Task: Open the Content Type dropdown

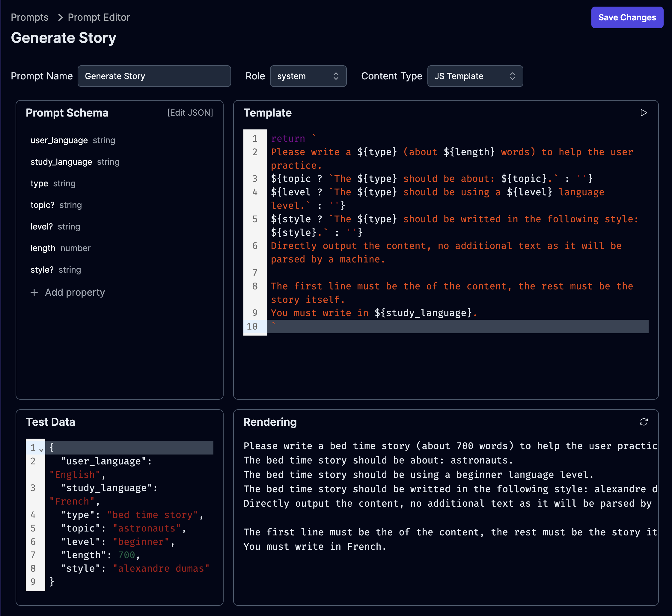Action: point(474,76)
